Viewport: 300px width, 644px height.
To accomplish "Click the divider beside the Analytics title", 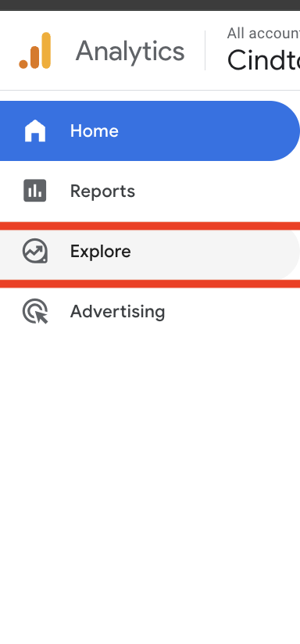I will click(x=205, y=51).
